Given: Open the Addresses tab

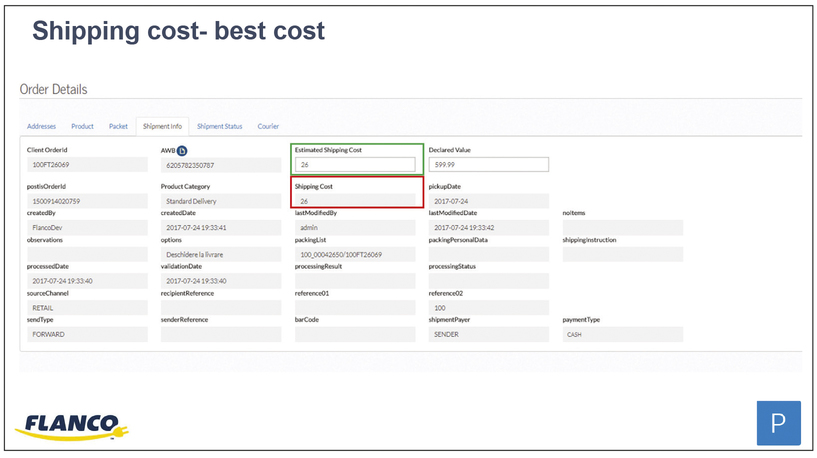Looking at the screenshot, I should coord(42,127).
